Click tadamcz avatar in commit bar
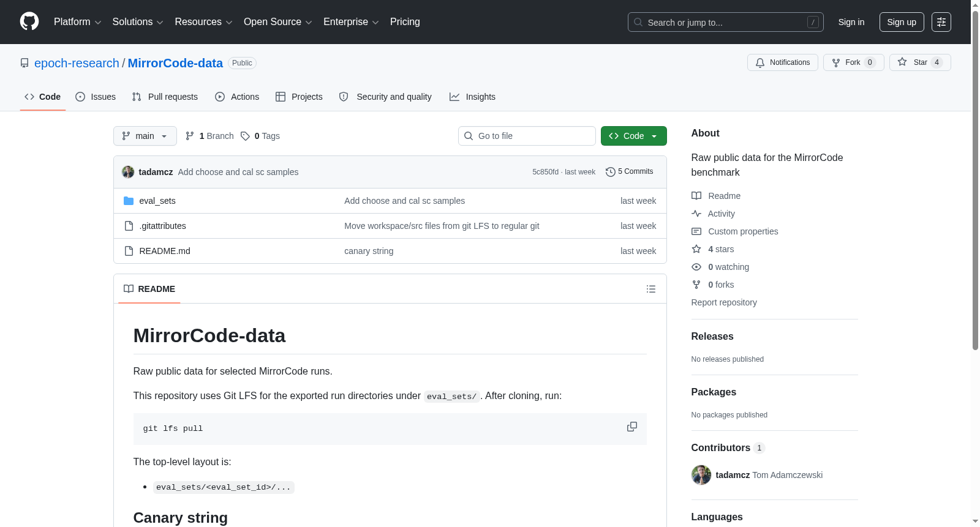This screenshot has height=527, width=980. point(128,172)
